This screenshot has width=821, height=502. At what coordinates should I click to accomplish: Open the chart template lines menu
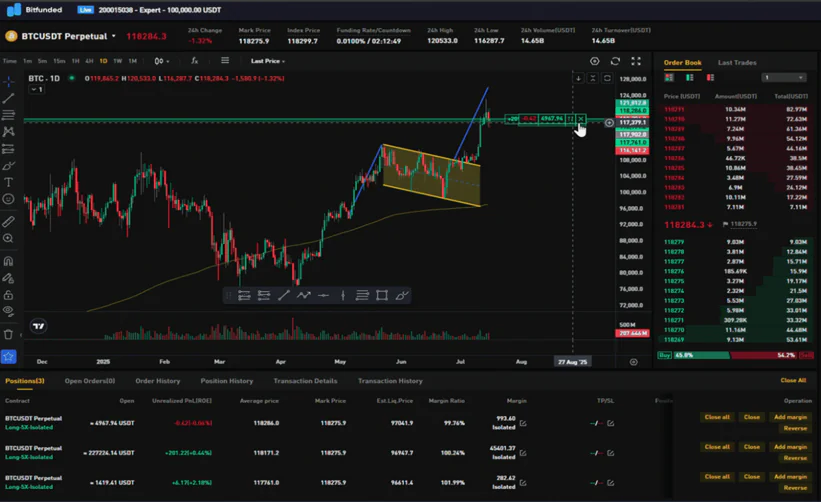[225, 61]
